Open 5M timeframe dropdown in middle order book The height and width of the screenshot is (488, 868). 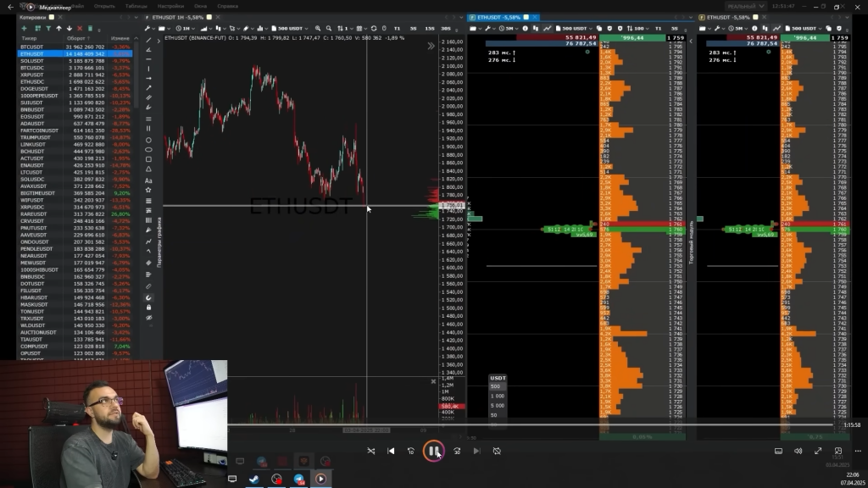coord(509,28)
